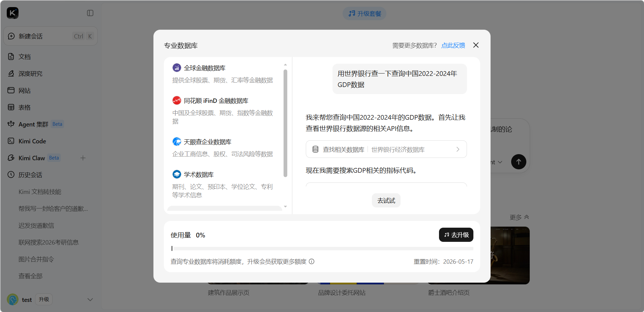644x312 pixels.
Task: Click the Kimi logo icon
Action: pos(12,13)
